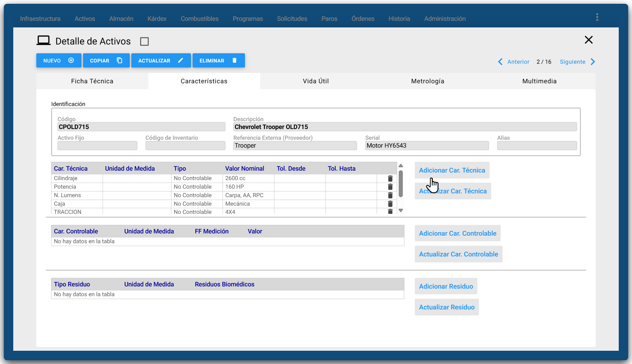Viewport: 632px width, 364px height.
Task: Open the Metrología tab
Action: 428,81
